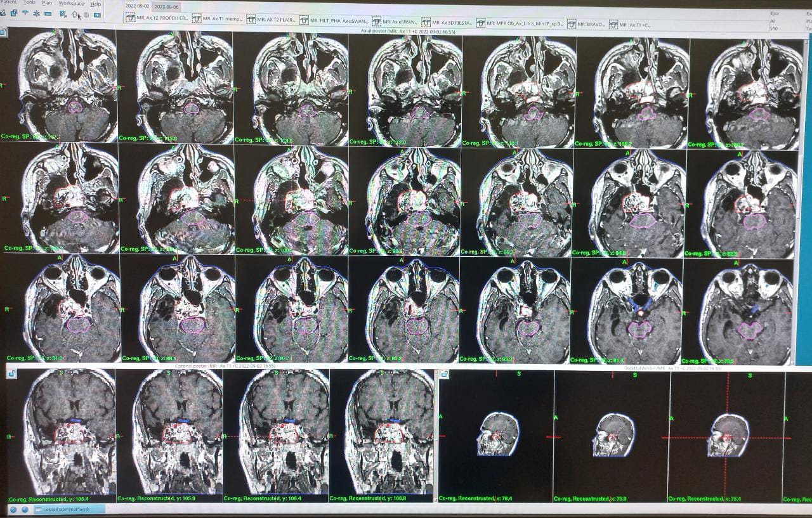Screen dimensions: 812x518
Task: Open the MR: Ax T1 +C series dropdown
Action: (635, 25)
